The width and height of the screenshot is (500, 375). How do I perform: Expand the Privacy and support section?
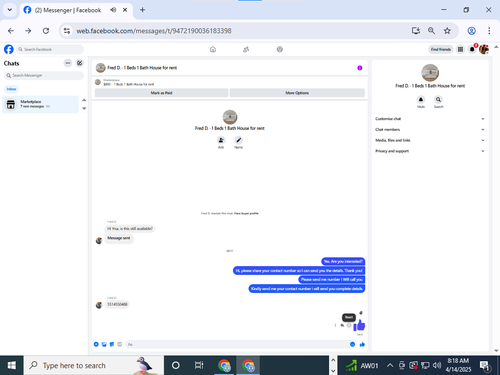coord(430,151)
